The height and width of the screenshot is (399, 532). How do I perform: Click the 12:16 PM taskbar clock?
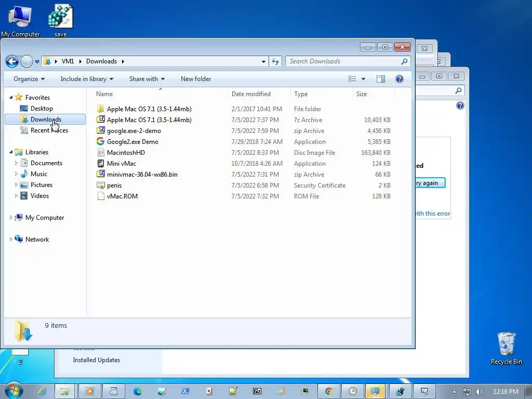click(506, 392)
